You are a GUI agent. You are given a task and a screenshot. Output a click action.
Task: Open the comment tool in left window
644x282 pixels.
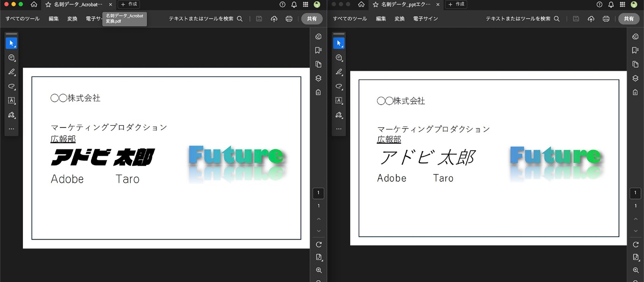point(12,58)
